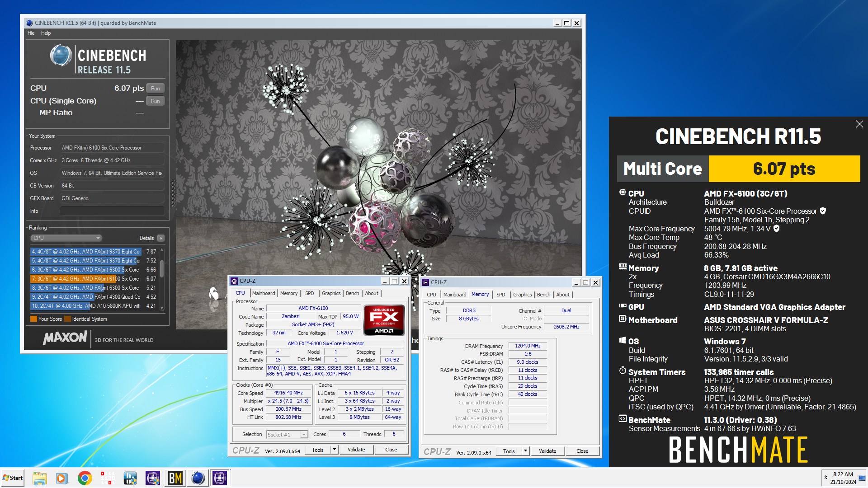Click the AMD FX processor logo
Viewport: 868px width, 488px height.
[384, 320]
